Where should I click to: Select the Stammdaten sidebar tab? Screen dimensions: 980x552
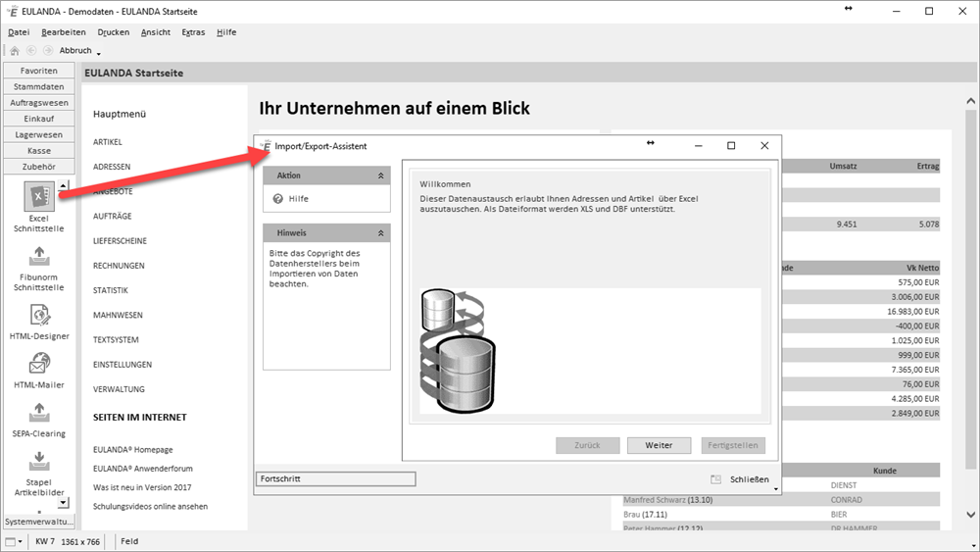pyautogui.click(x=39, y=87)
